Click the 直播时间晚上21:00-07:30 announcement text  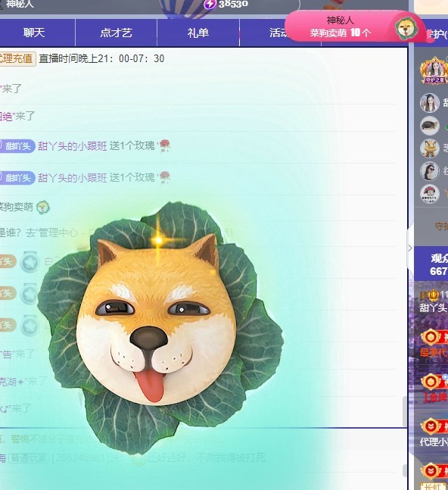click(x=101, y=58)
